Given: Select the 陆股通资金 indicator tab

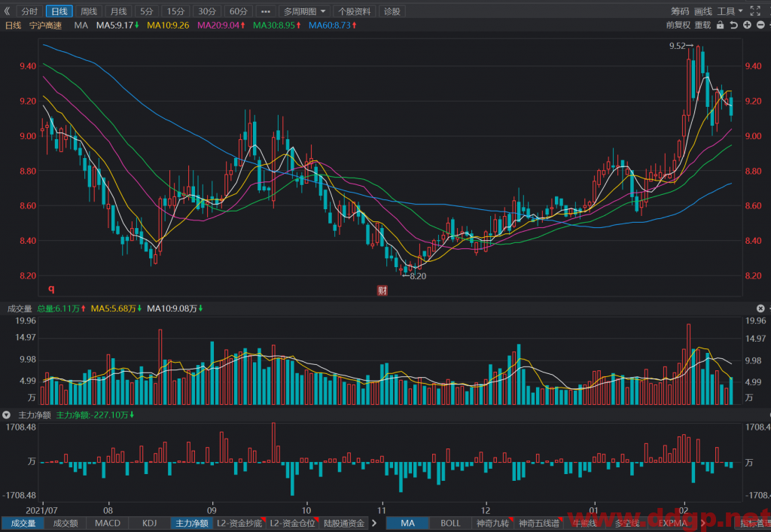Looking at the screenshot, I should pos(343,524).
